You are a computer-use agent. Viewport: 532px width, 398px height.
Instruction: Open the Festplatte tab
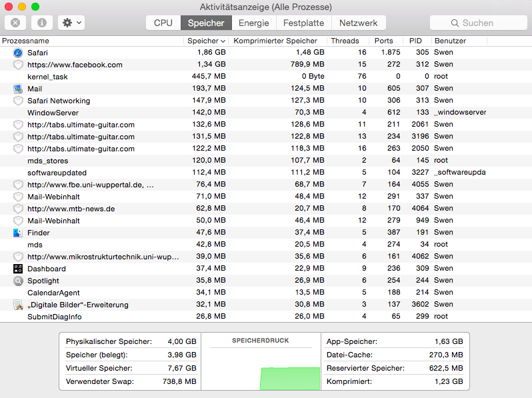tap(303, 23)
